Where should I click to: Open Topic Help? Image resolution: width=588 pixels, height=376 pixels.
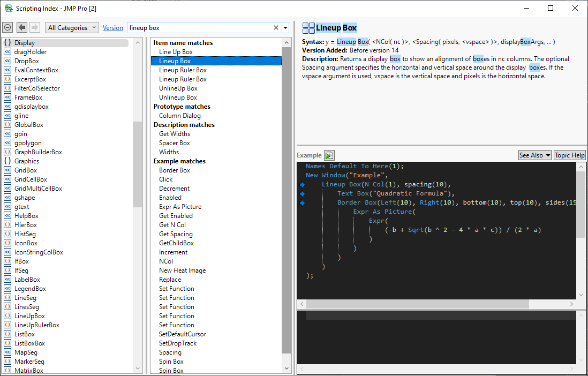[x=570, y=155]
